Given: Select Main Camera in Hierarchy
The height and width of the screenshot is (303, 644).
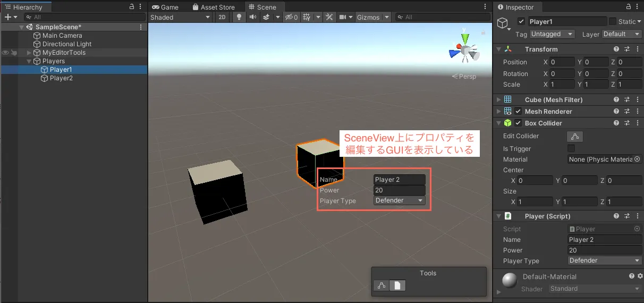Looking at the screenshot, I should (62, 36).
